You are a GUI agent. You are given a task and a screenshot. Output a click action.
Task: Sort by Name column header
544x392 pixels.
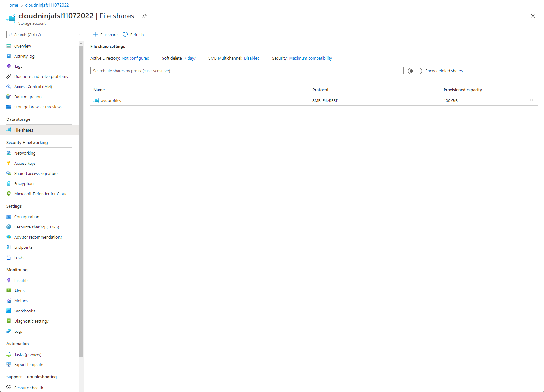click(99, 90)
